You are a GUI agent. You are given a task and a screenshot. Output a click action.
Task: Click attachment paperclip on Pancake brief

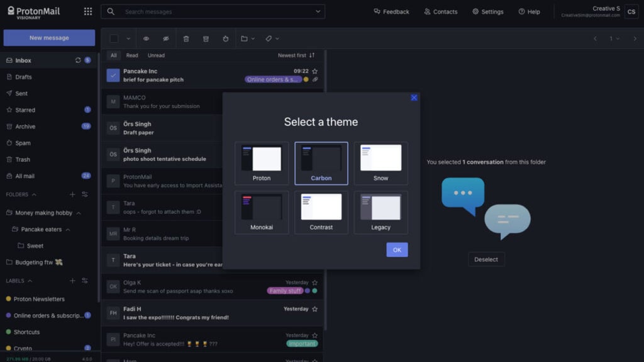[x=315, y=79]
